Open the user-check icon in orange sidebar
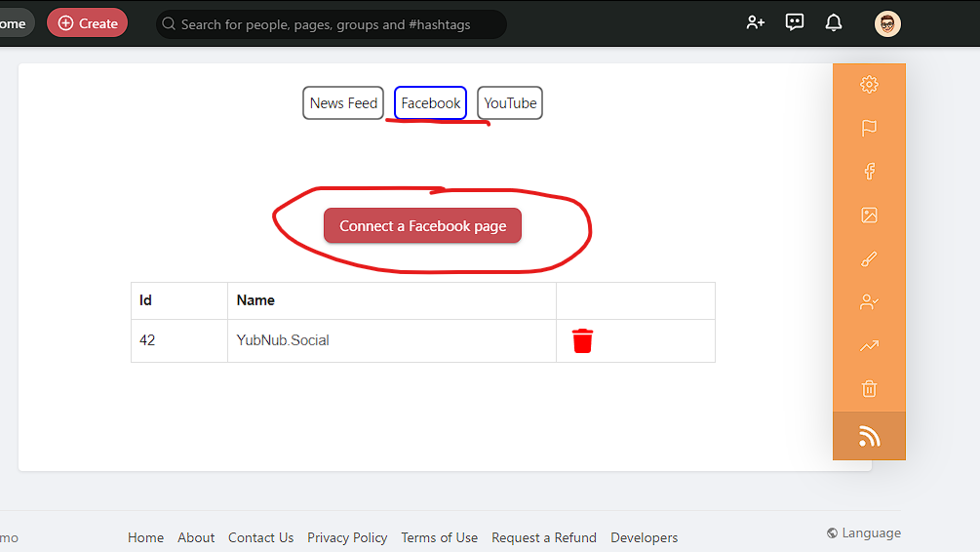Viewport: 980px width, 552px height. [869, 302]
